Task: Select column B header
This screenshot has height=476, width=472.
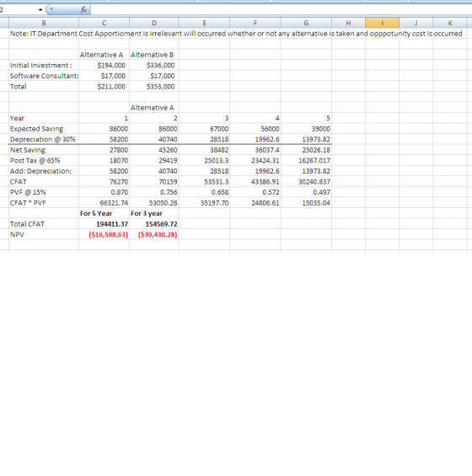Action: 44,23
